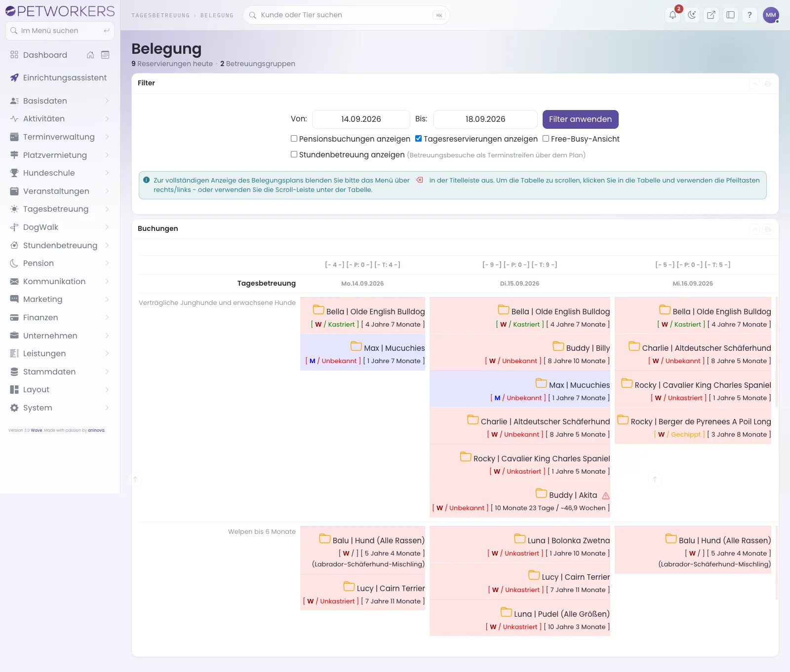Open the aninova link in footer
790x672 pixels.
(96, 430)
